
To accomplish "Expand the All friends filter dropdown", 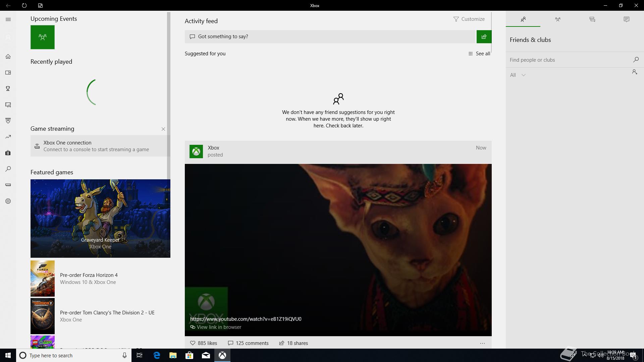I will 518,75.
